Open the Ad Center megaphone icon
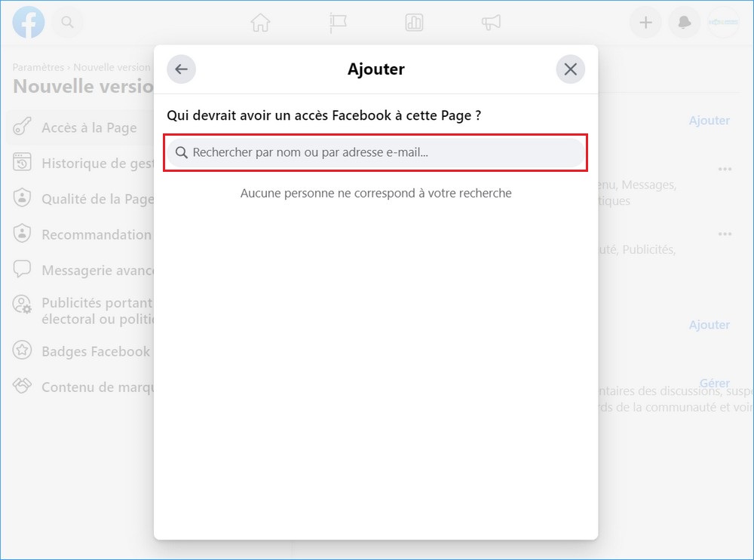 (x=491, y=23)
